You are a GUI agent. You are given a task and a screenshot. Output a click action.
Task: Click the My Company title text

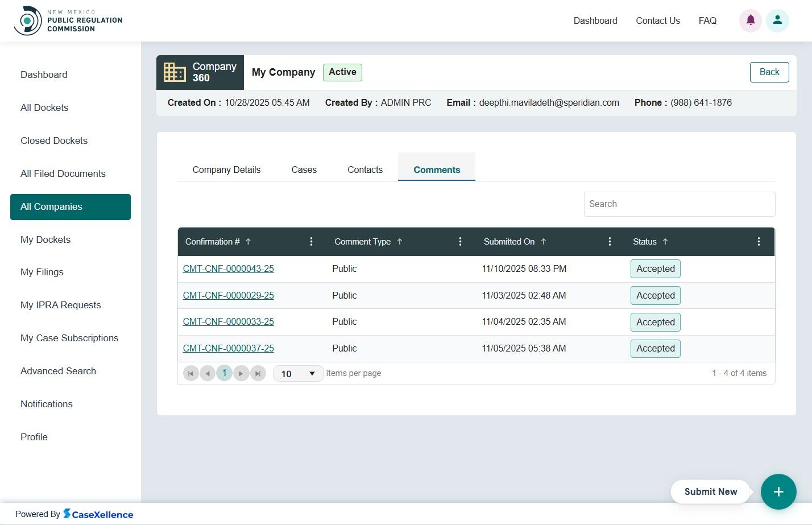point(284,72)
